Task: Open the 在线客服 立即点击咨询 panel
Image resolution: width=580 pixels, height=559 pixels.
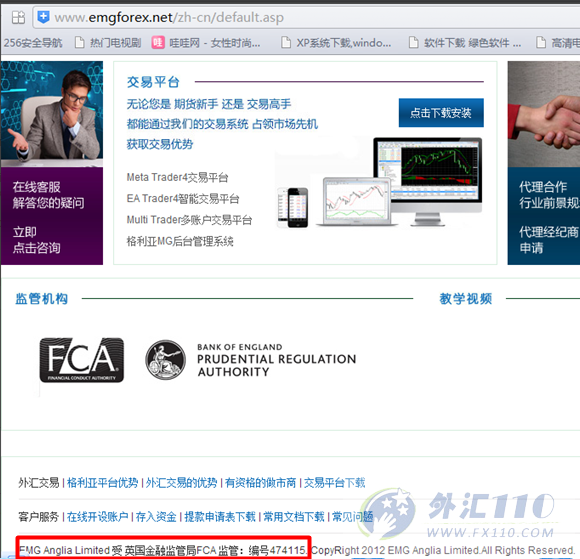Action: click(x=52, y=216)
